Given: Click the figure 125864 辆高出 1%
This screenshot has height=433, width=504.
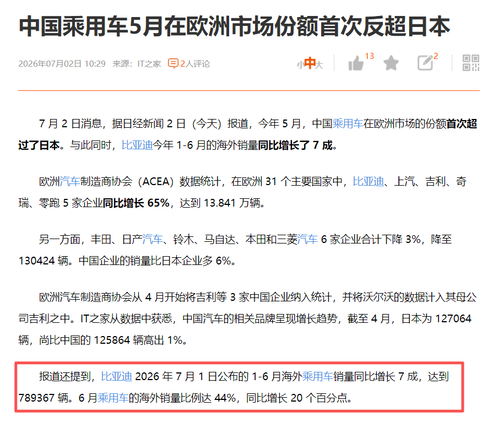Looking at the screenshot, I should click(138, 340).
